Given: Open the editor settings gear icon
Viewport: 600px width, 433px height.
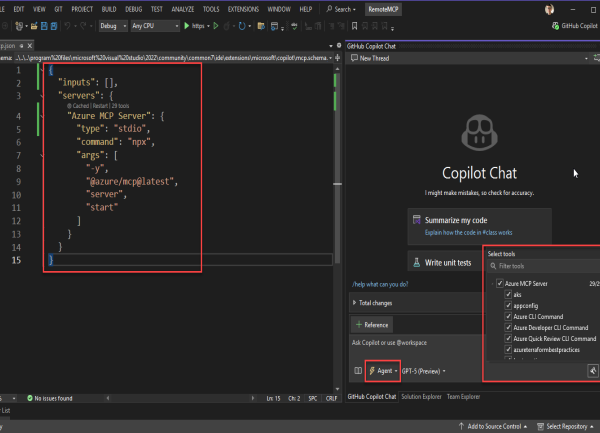Looking at the screenshot, I should [339, 46].
